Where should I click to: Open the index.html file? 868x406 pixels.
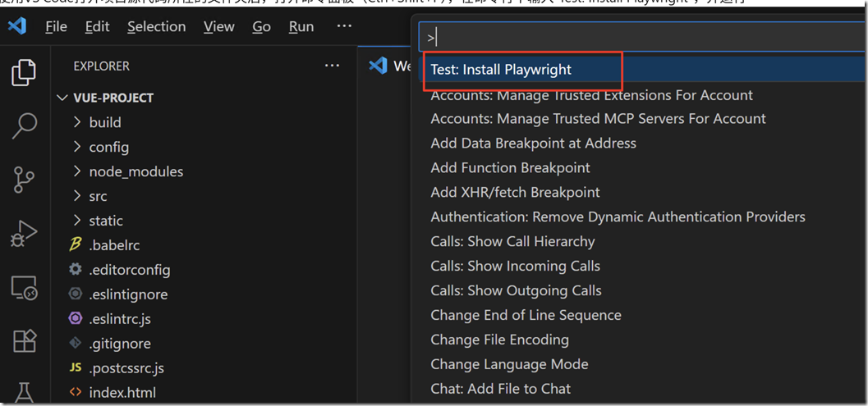coord(122,393)
